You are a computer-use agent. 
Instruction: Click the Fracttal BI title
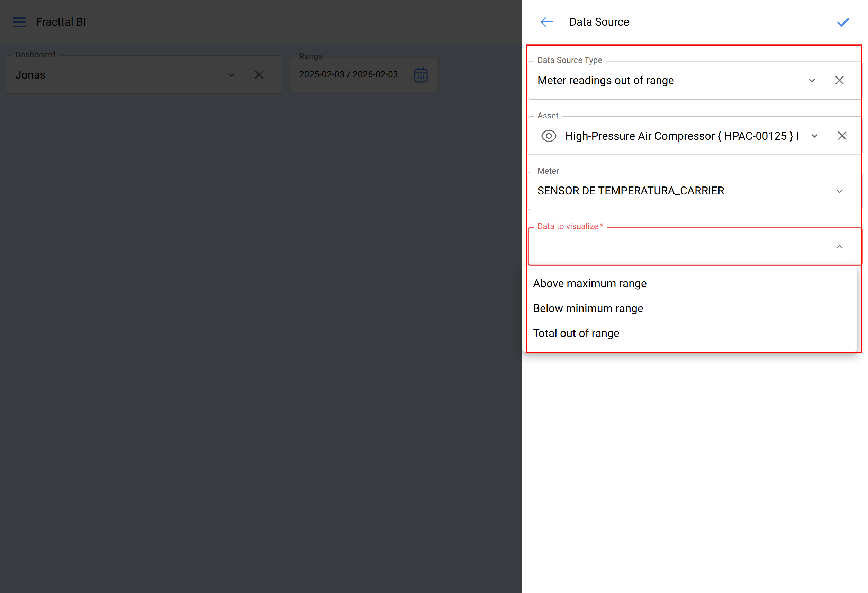pos(61,22)
